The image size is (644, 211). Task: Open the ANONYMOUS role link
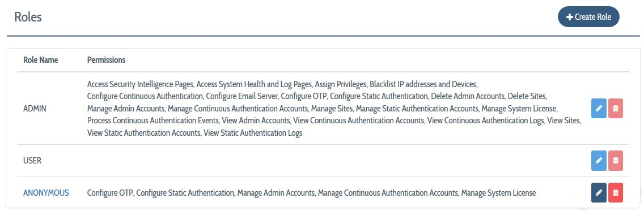[x=46, y=192]
